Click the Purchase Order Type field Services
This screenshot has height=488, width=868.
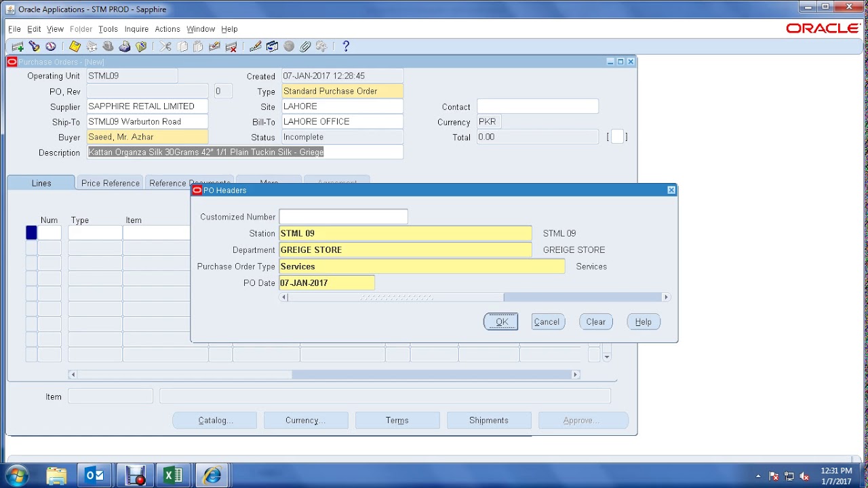[x=422, y=266]
